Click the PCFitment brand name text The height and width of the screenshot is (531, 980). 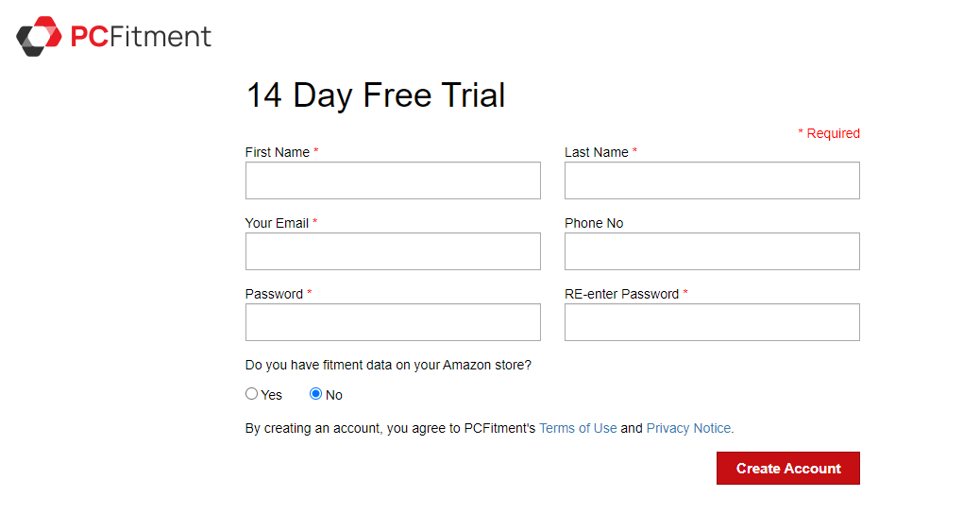click(141, 37)
